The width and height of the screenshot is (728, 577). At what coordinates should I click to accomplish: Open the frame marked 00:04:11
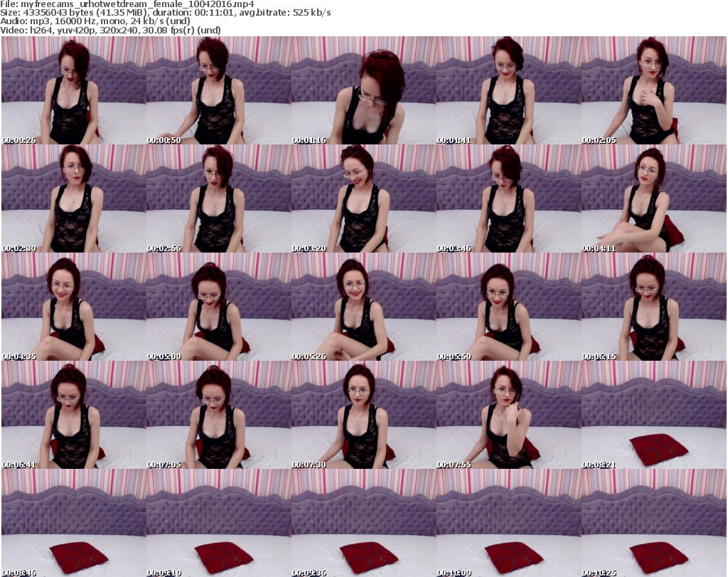tap(653, 198)
